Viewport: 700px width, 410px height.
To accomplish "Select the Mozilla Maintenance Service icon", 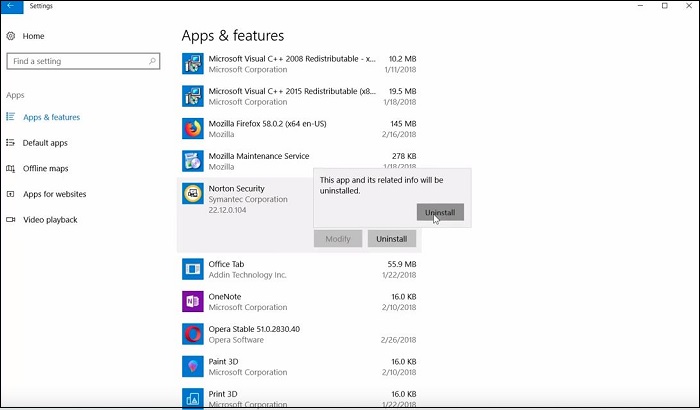I will [x=193, y=161].
